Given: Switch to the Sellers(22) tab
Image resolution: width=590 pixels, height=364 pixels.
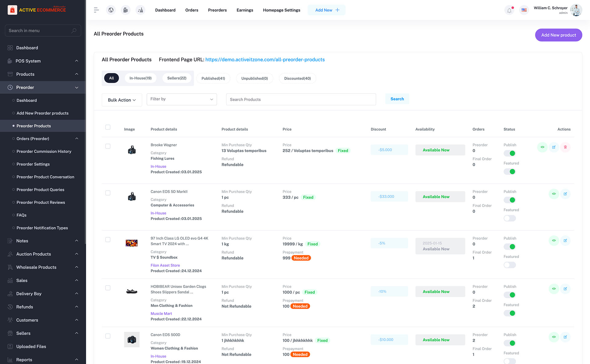Looking at the screenshot, I should (x=177, y=78).
